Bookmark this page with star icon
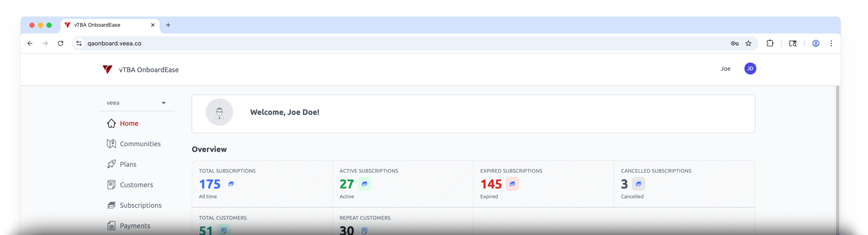The height and width of the screenshot is (235, 868). [749, 43]
